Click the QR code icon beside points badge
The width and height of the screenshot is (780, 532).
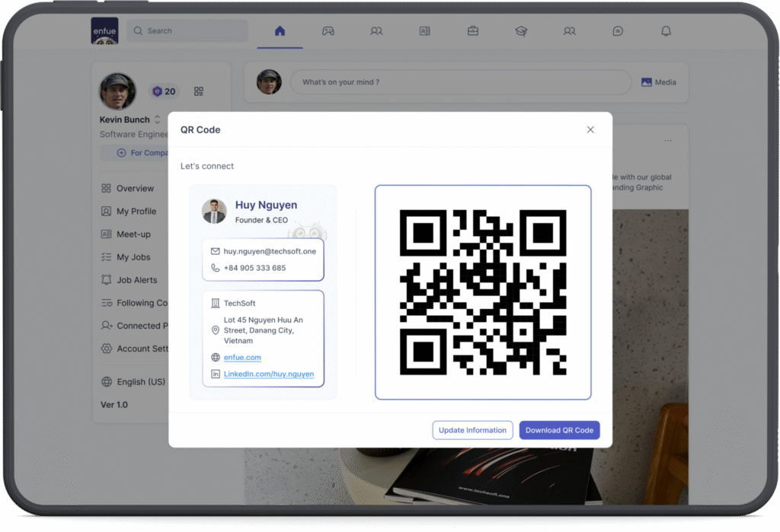coord(199,91)
